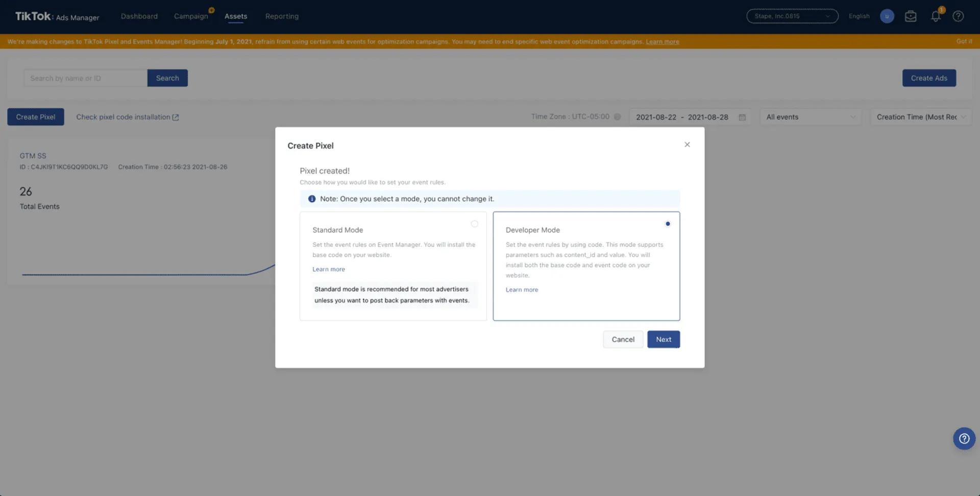Screen dimensions: 980x496
Task: Click the events trend line chart
Action: click(x=148, y=270)
